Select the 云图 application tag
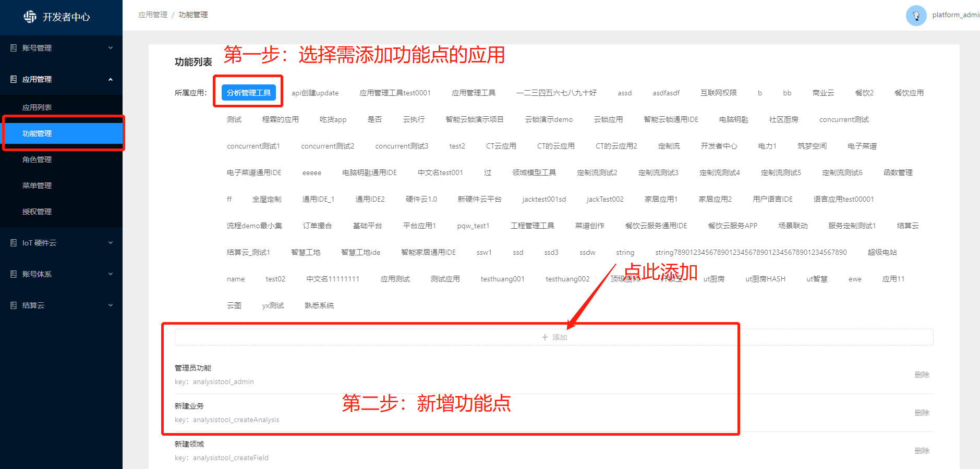 [234, 305]
